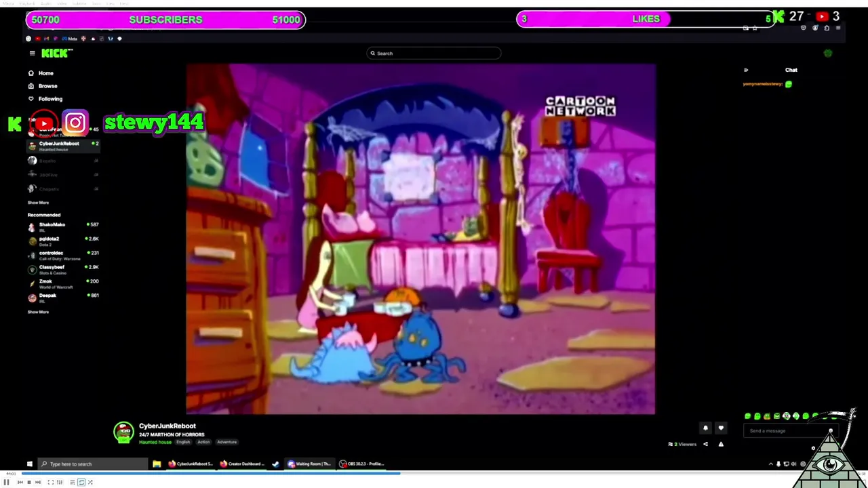The width and height of the screenshot is (868, 488).
Task: Open the Kick hamburger menu
Action: click(32, 53)
